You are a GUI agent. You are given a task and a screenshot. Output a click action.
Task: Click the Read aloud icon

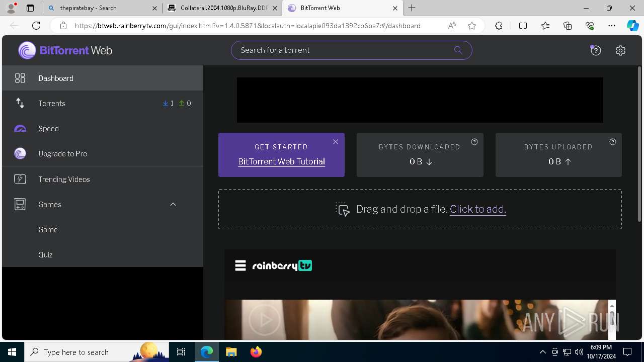coord(452,26)
